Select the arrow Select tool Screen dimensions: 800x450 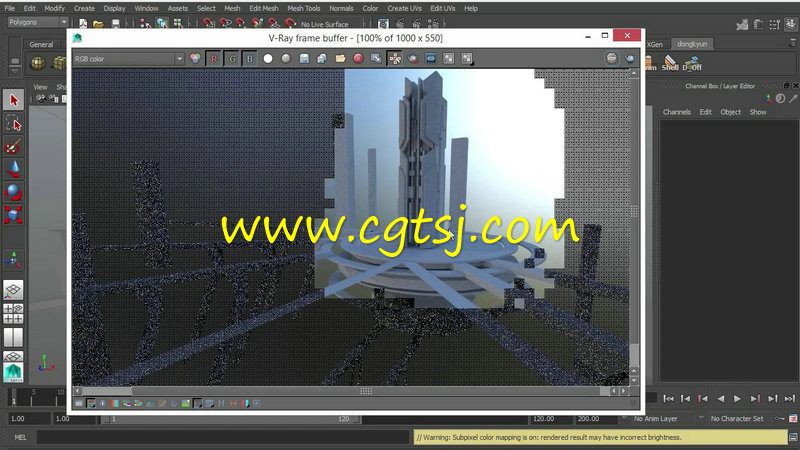[13, 100]
